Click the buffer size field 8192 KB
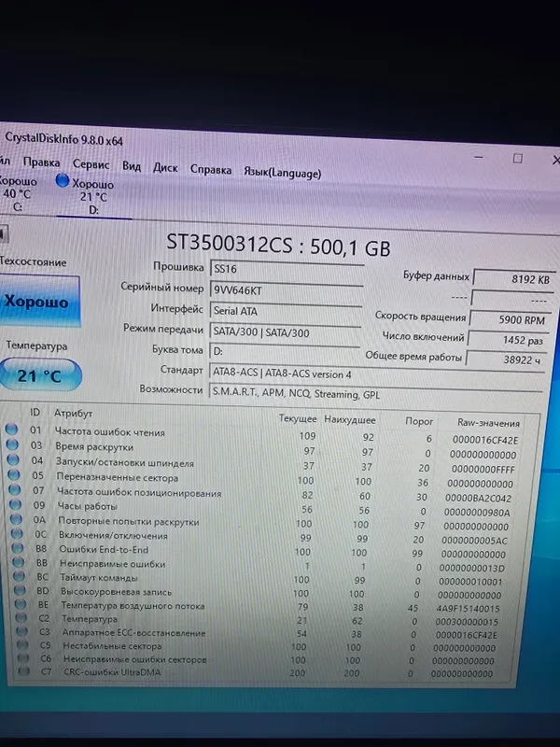This screenshot has width=560, height=747. tap(514, 279)
